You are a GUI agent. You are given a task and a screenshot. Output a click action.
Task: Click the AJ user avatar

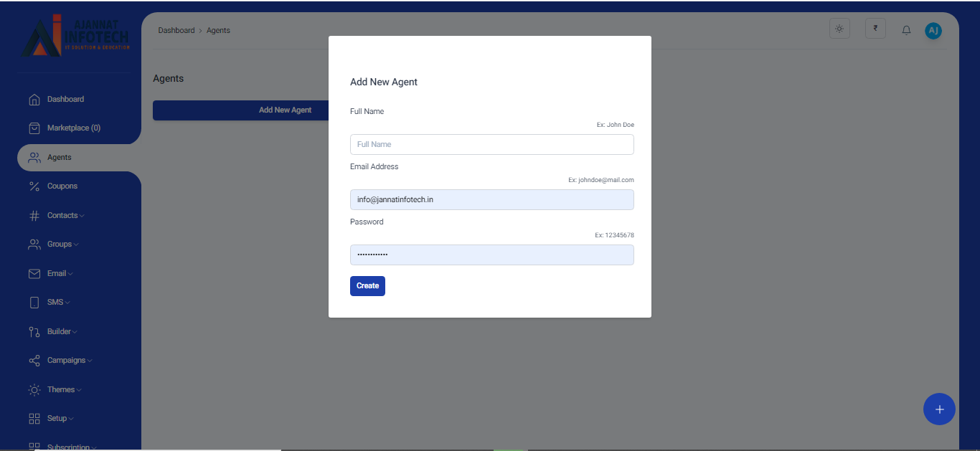(x=933, y=30)
